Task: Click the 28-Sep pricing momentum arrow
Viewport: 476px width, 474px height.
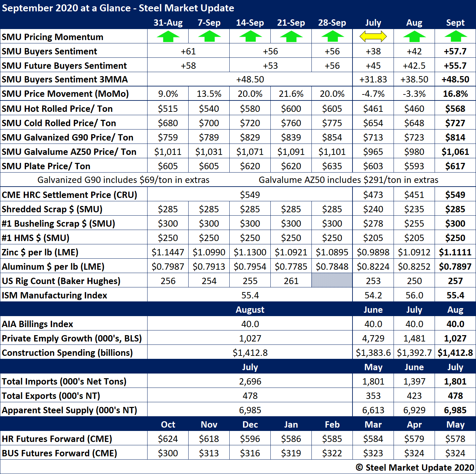Action: click(332, 36)
